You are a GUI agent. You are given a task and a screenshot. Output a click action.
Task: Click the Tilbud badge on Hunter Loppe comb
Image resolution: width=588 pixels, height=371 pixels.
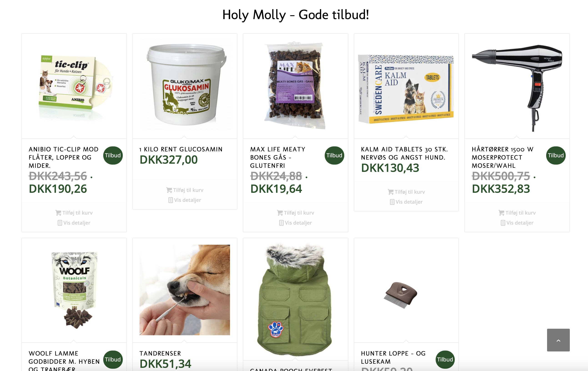[x=445, y=360]
